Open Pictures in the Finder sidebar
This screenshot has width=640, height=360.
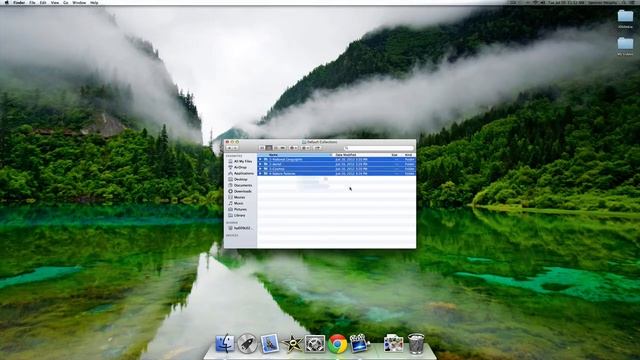240,209
